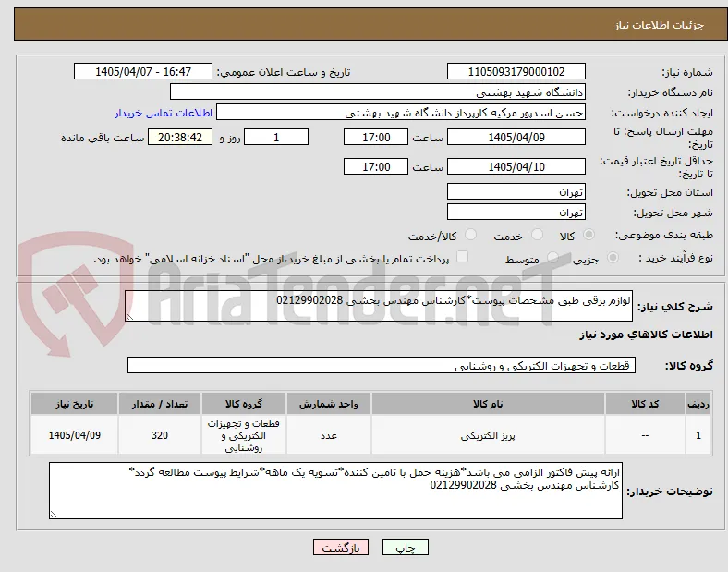Click the unit cell عدد
This screenshot has width=728, height=572.
pos(329,435)
